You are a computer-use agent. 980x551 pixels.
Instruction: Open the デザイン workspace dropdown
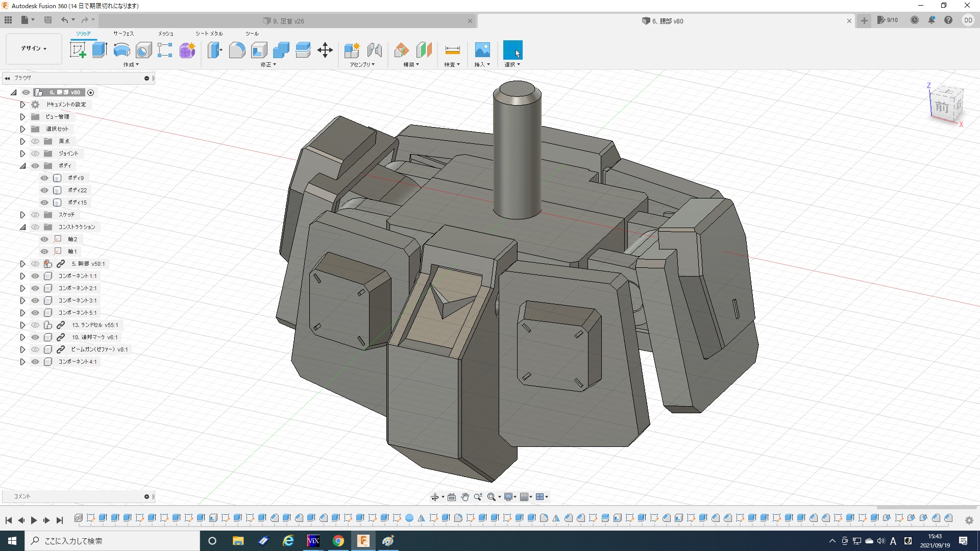tap(34, 48)
